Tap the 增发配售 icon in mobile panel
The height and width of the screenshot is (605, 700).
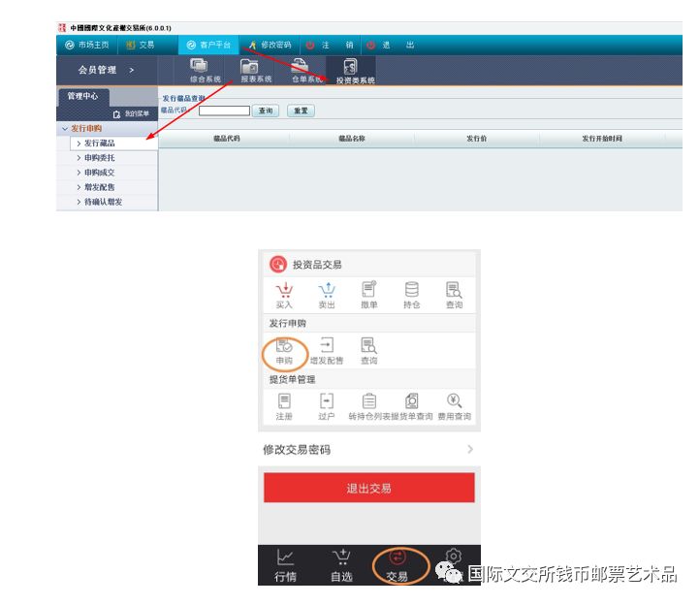click(x=327, y=351)
